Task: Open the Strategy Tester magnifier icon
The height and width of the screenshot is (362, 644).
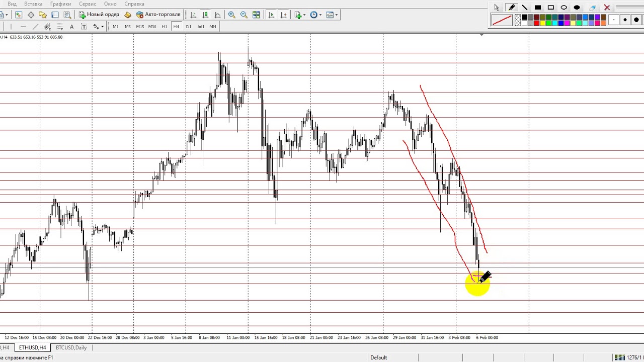Action: pyautogui.click(x=67, y=15)
